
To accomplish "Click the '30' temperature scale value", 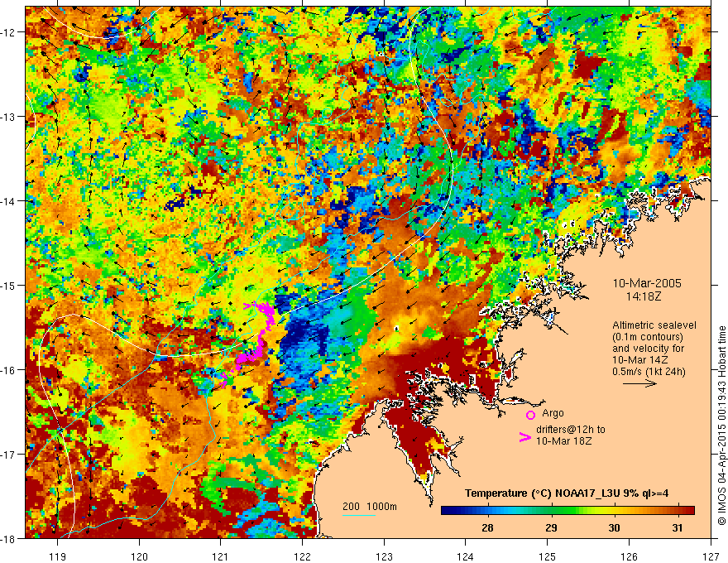I will [614, 527].
